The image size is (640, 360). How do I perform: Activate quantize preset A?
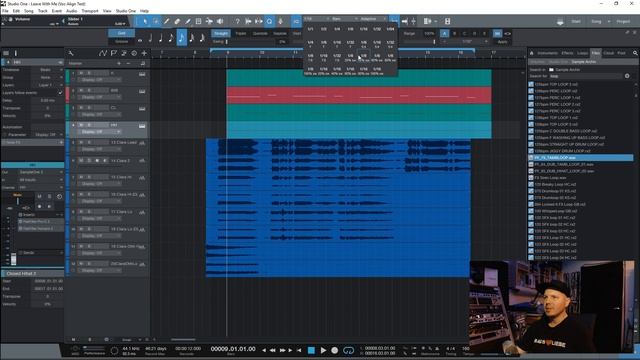[444, 33]
